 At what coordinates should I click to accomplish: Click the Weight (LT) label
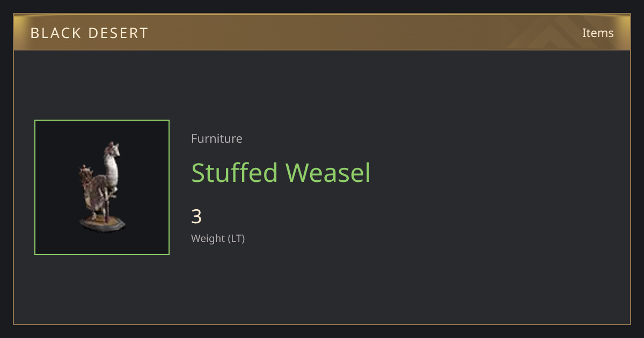218,239
